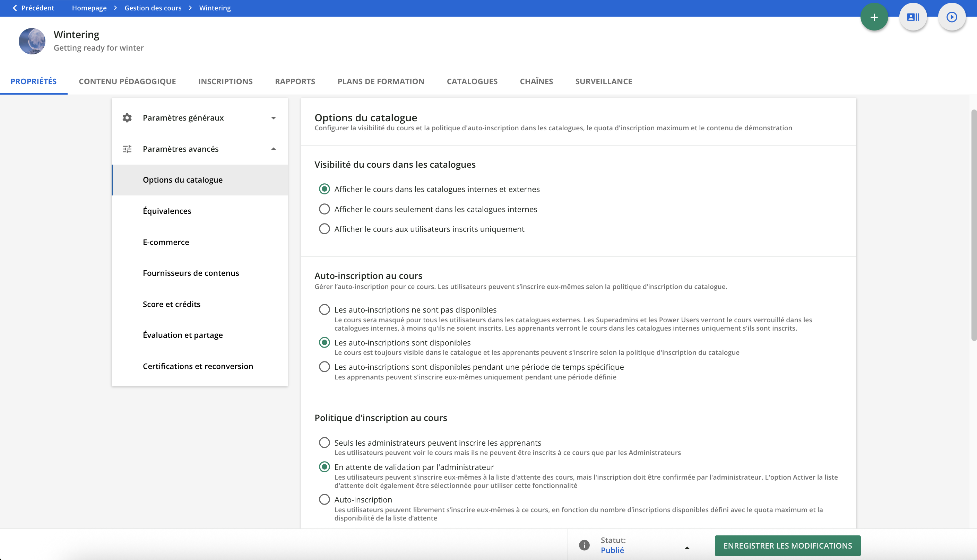The width and height of the screenshot is (977, 560).
Task: Click Enregistrer les modifications button
Action: (x=787, y=545)
